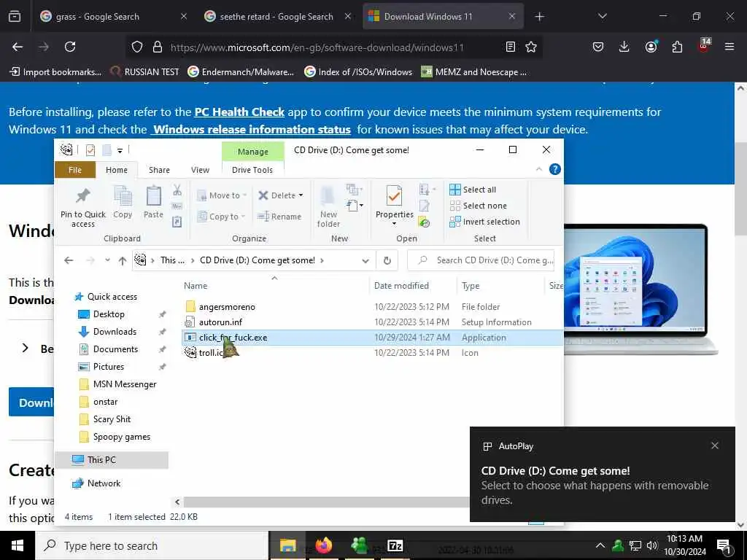Screen dimensions: 747x560
Task: Toggle Firefox reader view icon
Action: (510, 47)
